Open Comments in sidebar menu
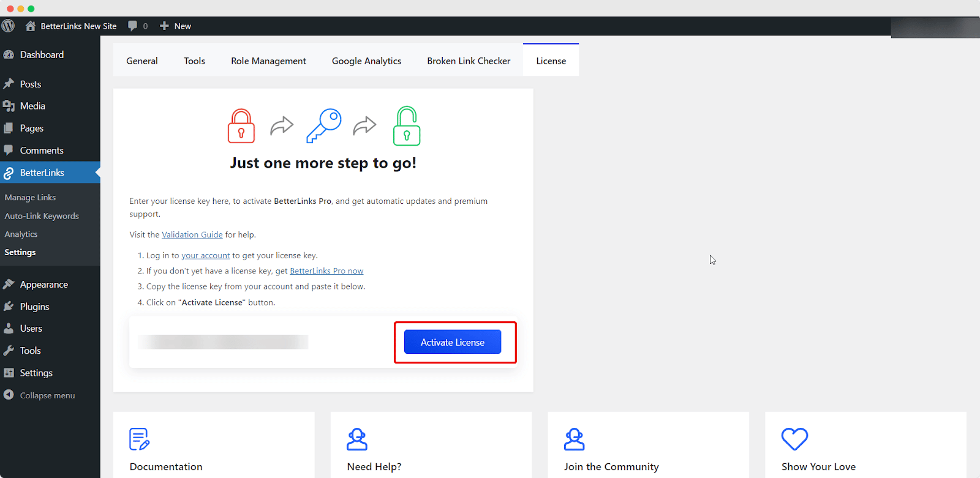 [42, 150]
